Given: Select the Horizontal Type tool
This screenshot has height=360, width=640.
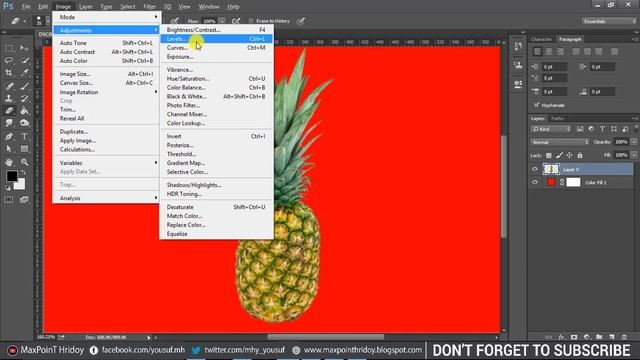Looking at the screenshot, I should coord(24,136).
